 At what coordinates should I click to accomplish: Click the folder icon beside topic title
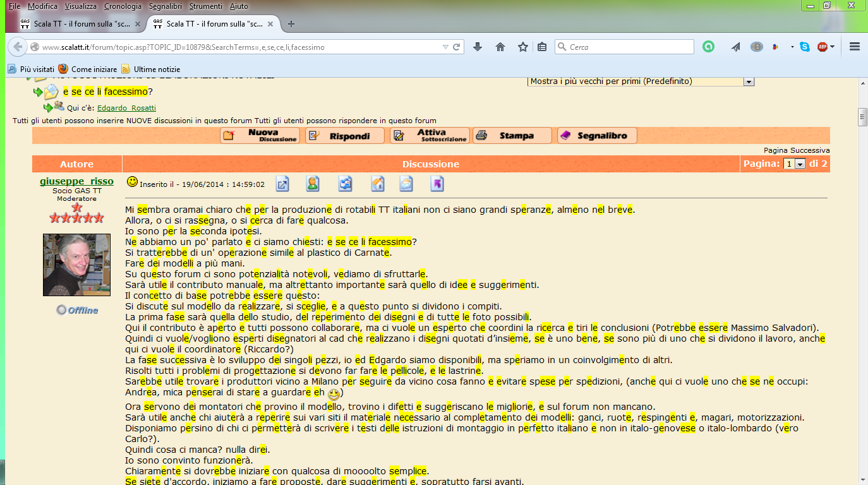click(x=51, y=92)
